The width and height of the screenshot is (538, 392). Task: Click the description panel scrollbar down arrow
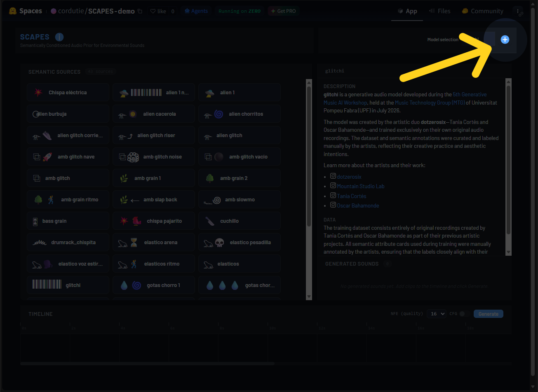tap(509, 252)
